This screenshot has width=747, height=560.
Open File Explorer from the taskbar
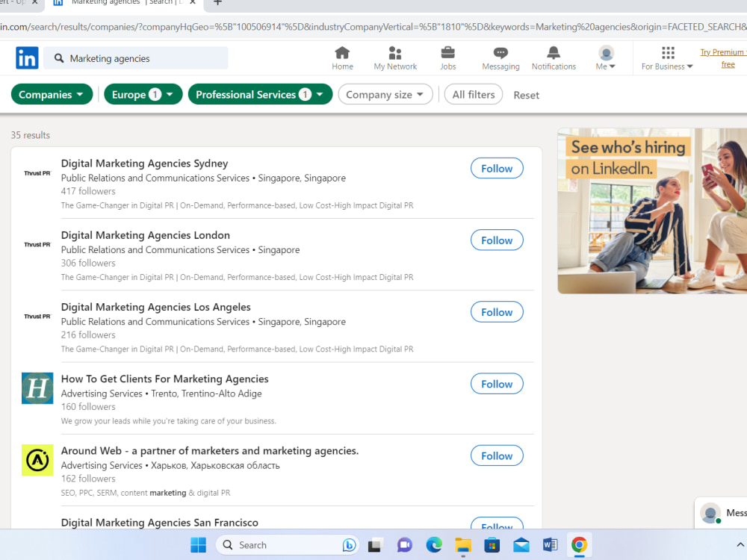463,545
